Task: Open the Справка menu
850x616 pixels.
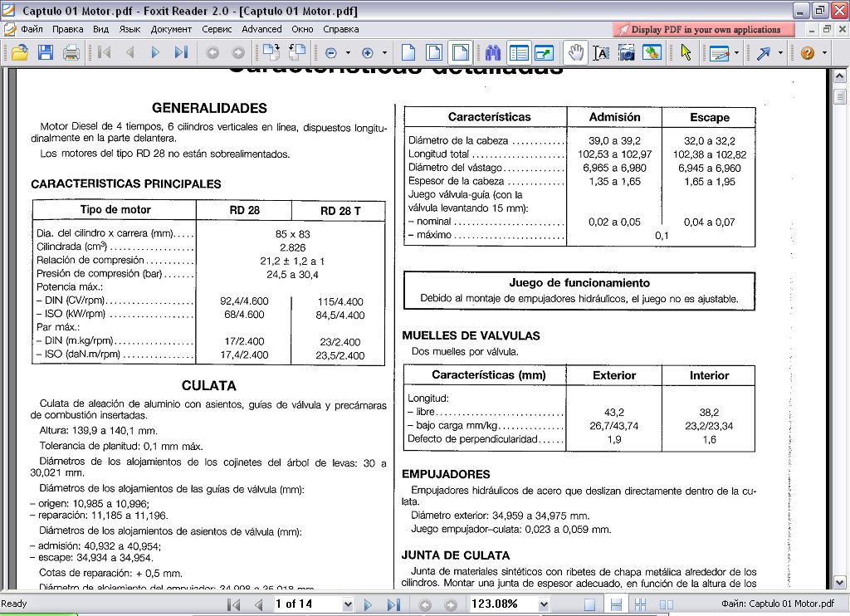Action: (x=341, y=29)
